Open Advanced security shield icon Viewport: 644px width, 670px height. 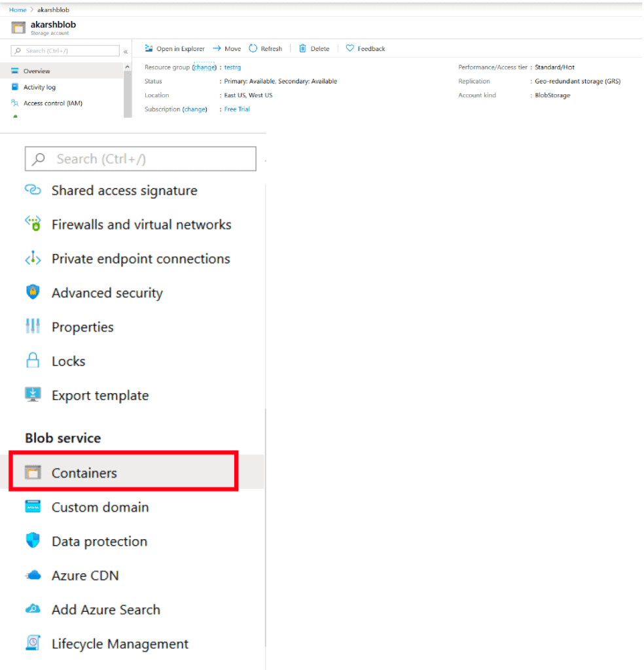(33, 292)
